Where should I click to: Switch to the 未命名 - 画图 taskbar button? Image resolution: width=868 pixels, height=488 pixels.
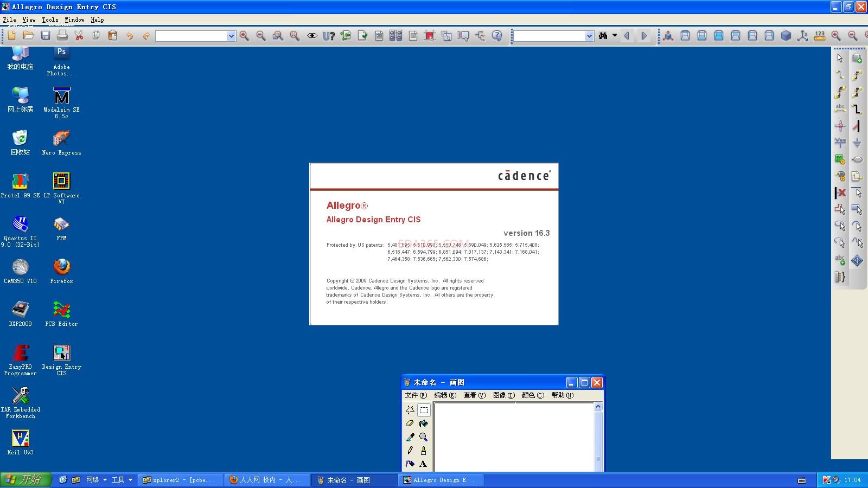(x=355, y=480)
